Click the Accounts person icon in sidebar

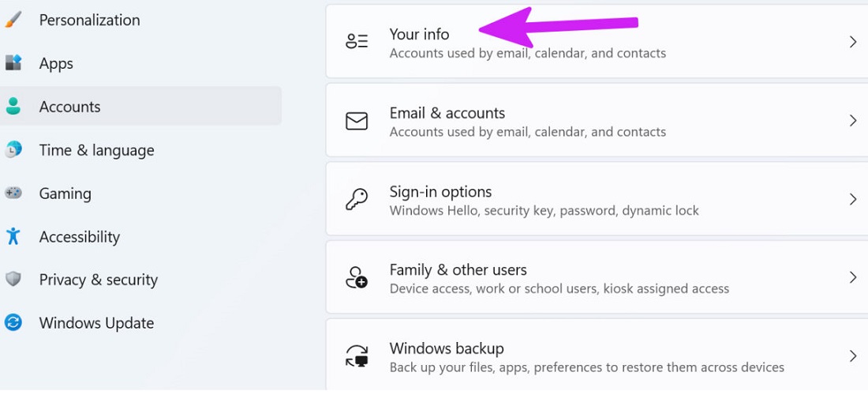(x=13, y=107)
